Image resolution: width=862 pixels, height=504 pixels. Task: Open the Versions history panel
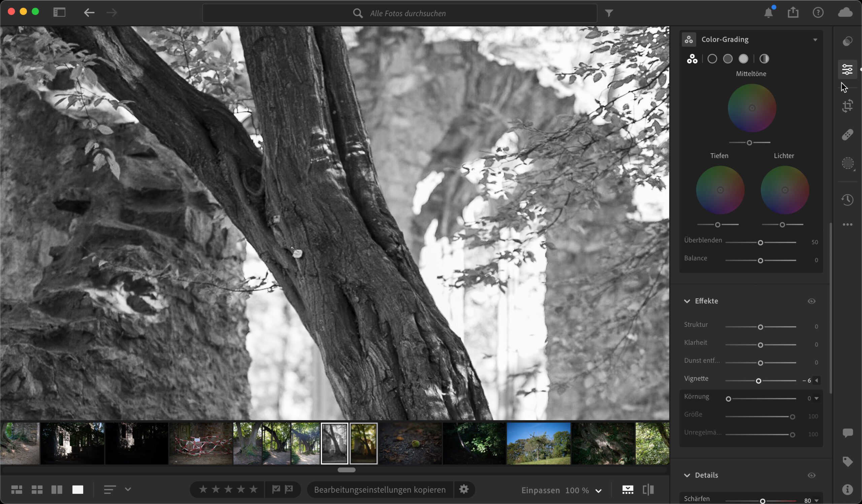click(847, 200)
